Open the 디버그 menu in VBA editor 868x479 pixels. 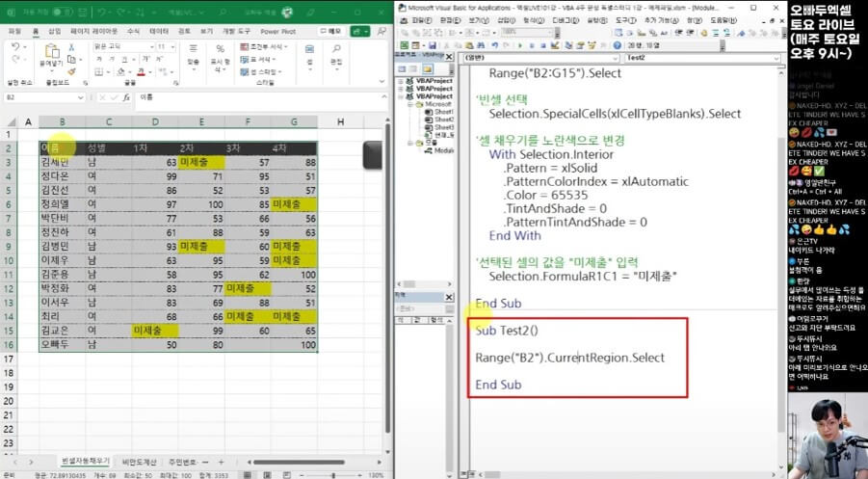click(x=561, y=19)
